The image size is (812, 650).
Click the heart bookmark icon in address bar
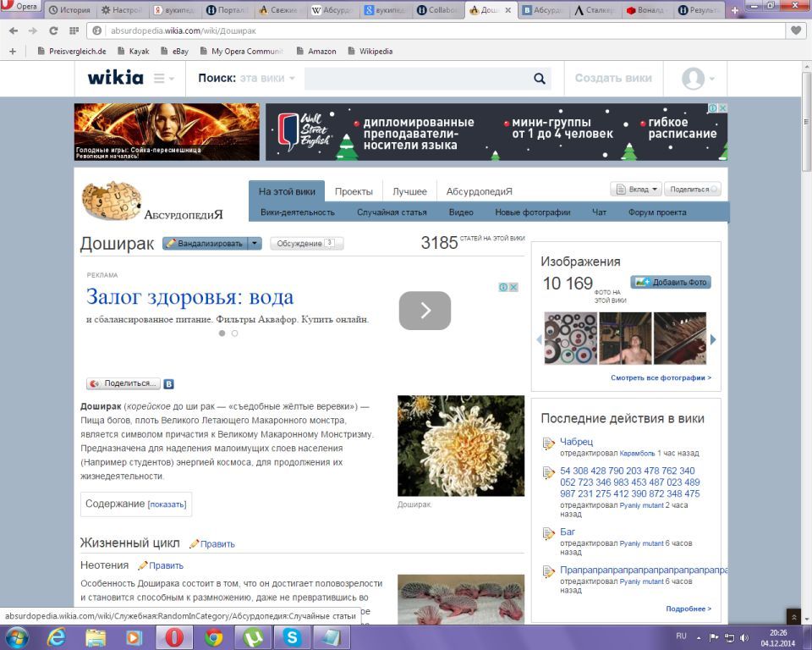pyautogui.click(x=795, y=30)
